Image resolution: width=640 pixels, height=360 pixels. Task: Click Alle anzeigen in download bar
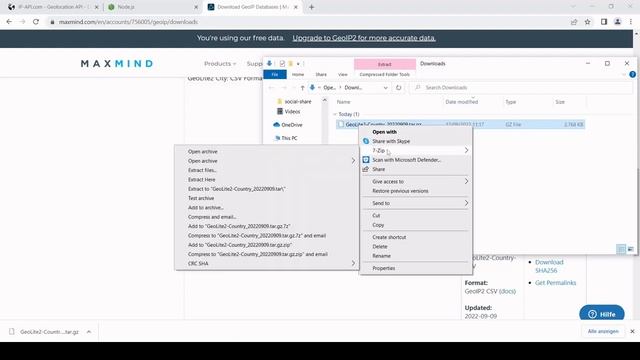pos(603,331)
